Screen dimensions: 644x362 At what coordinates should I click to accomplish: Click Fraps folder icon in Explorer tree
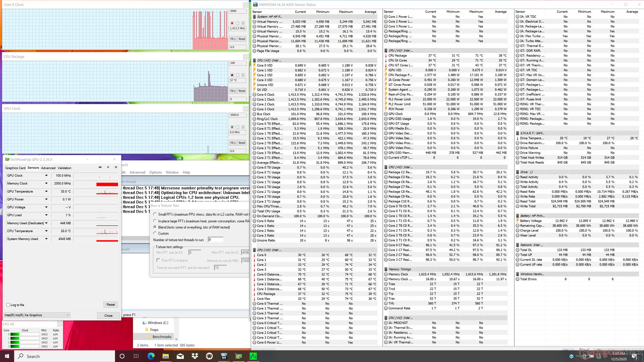point(147,330)
